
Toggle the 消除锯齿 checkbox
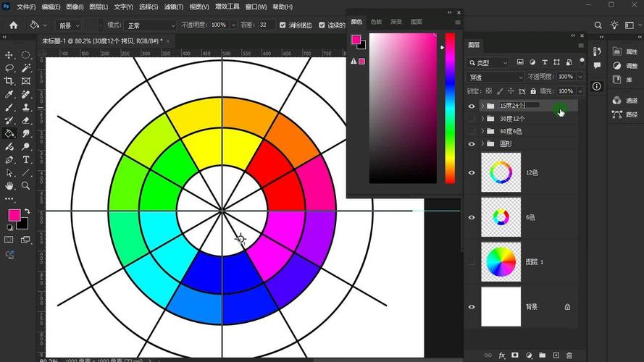(x=283, y=25)
